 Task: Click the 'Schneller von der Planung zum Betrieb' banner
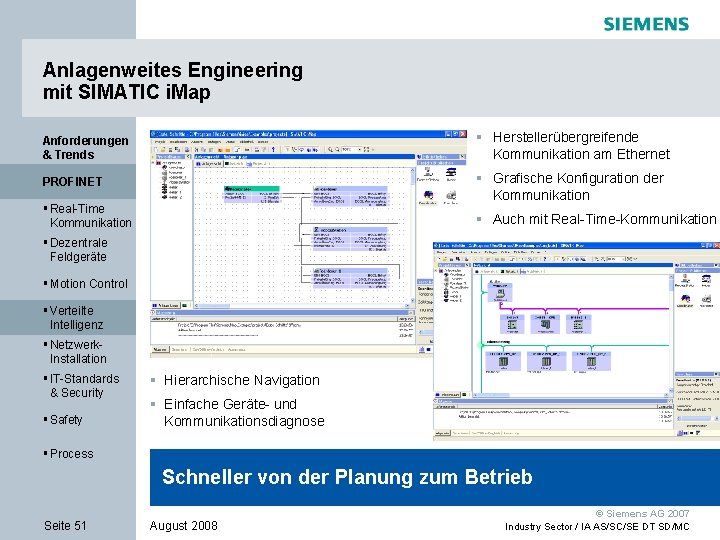point(435,477)
